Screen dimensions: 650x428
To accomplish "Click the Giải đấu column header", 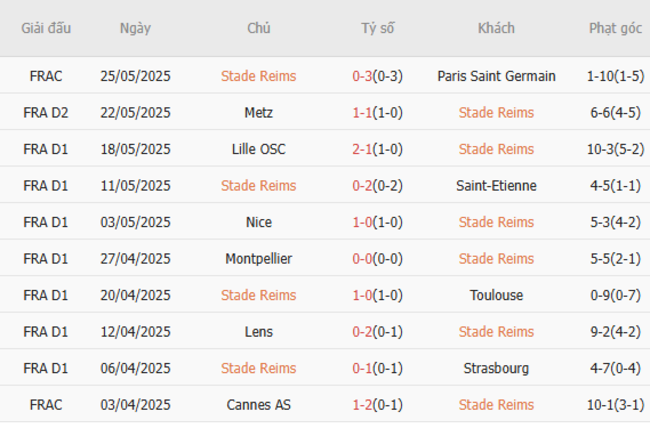I will [x=46, y=28].
